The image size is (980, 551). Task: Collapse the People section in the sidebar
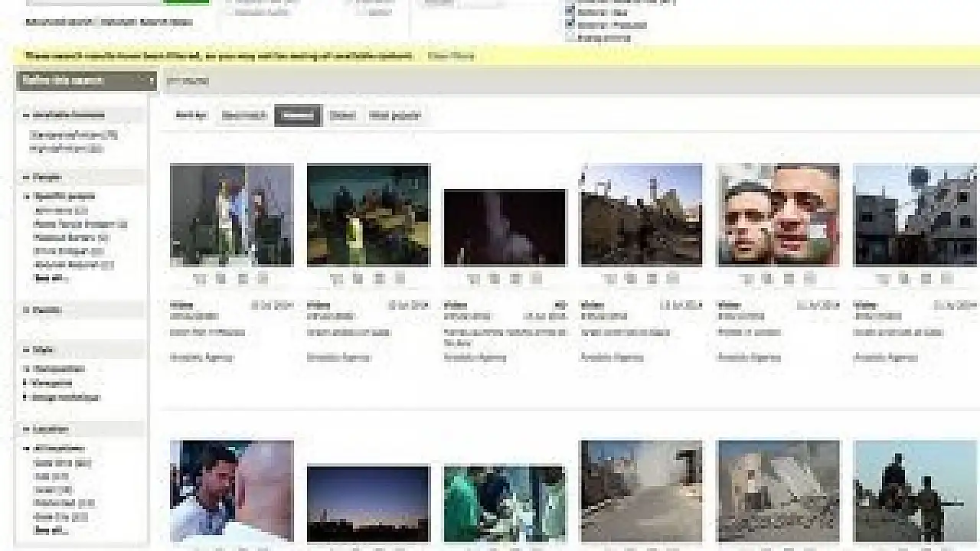tap(26, 178)
